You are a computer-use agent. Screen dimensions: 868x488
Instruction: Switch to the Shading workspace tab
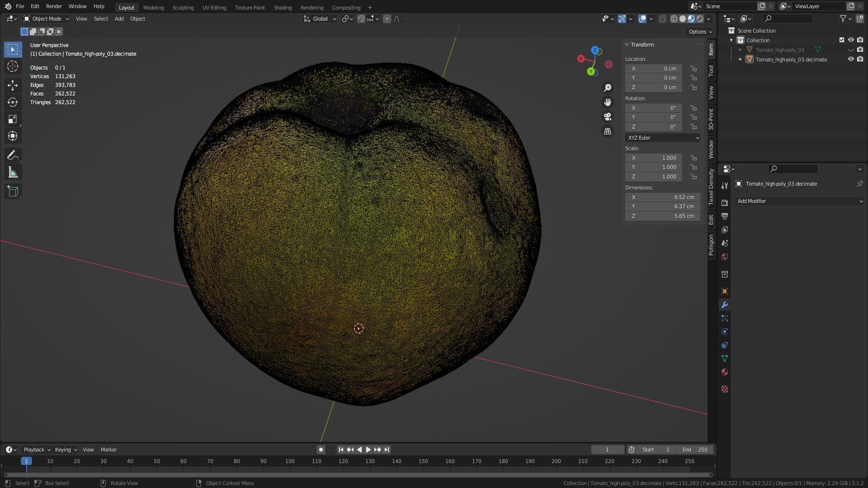(283, 8)
